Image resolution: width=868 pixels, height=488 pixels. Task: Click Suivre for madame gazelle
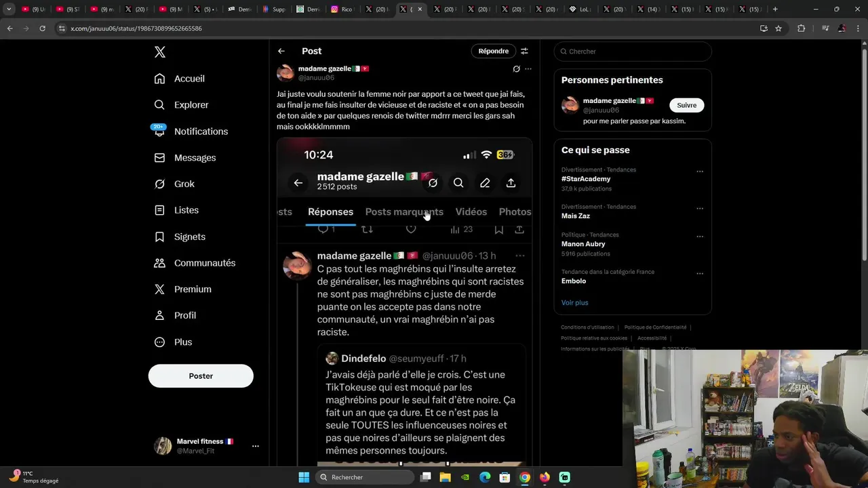point(686,105)
